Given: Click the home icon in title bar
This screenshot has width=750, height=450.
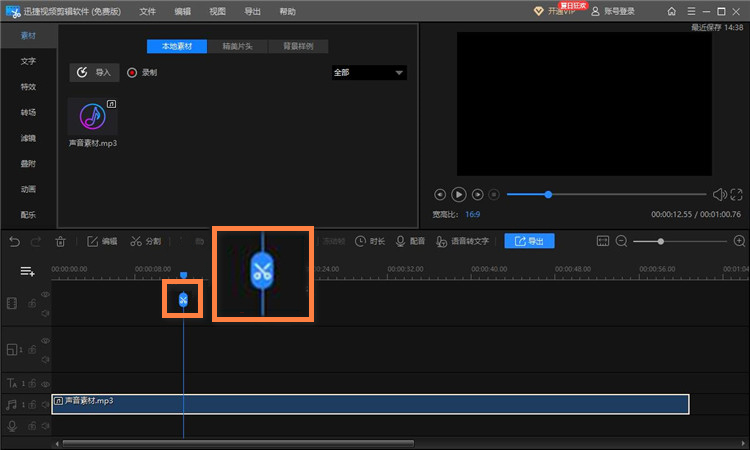Looking at the screenshot, I should (x=672, y=11).
